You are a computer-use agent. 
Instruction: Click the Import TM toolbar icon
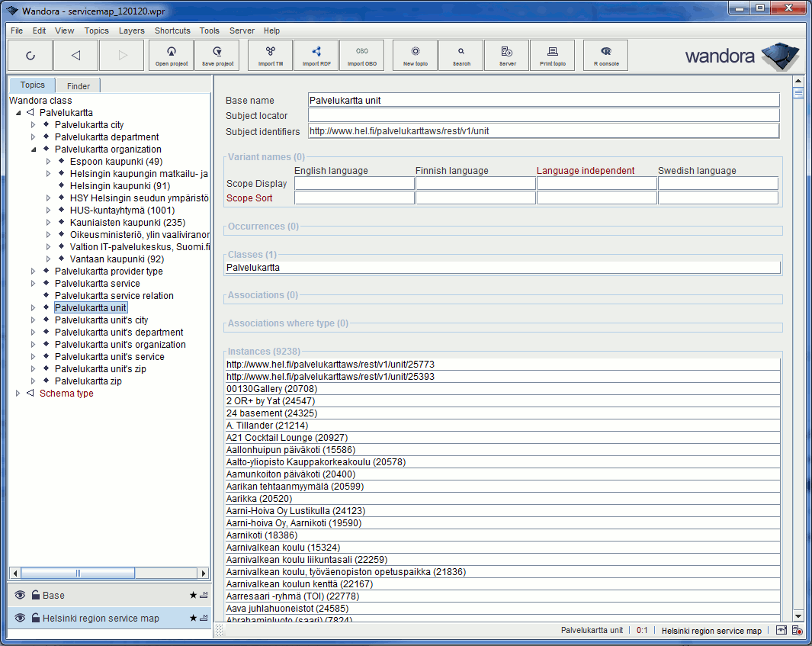pos(269,55)
